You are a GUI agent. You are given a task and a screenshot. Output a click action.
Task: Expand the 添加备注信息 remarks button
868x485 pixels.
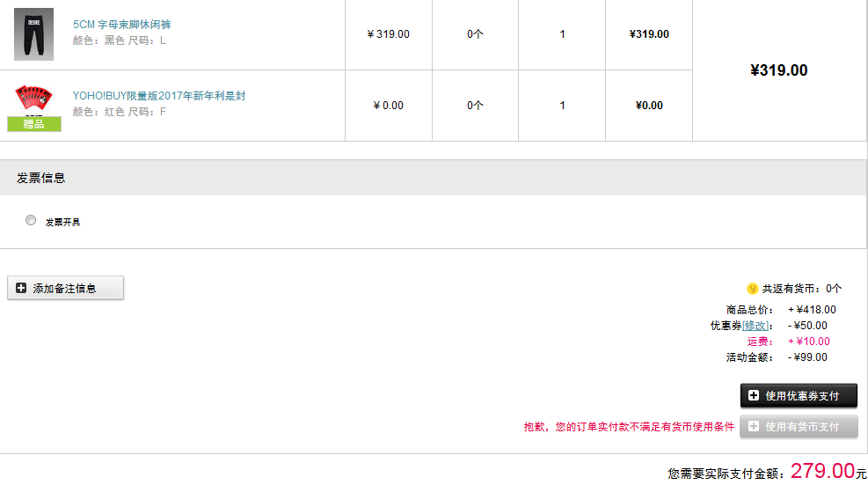tap(65, 288)
